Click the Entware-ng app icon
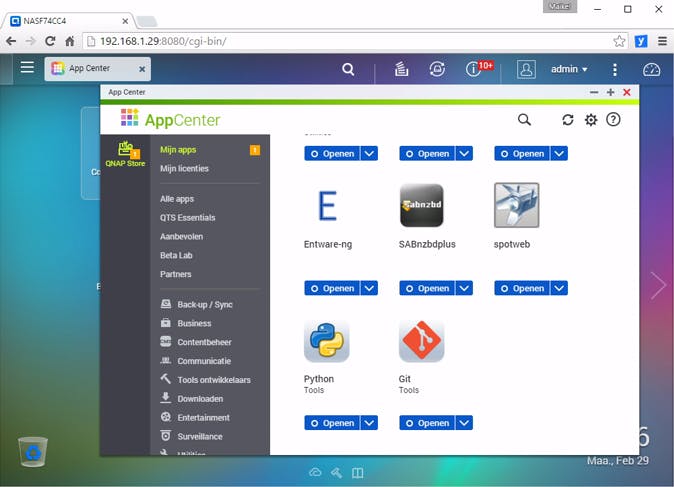 pos(327,205)
